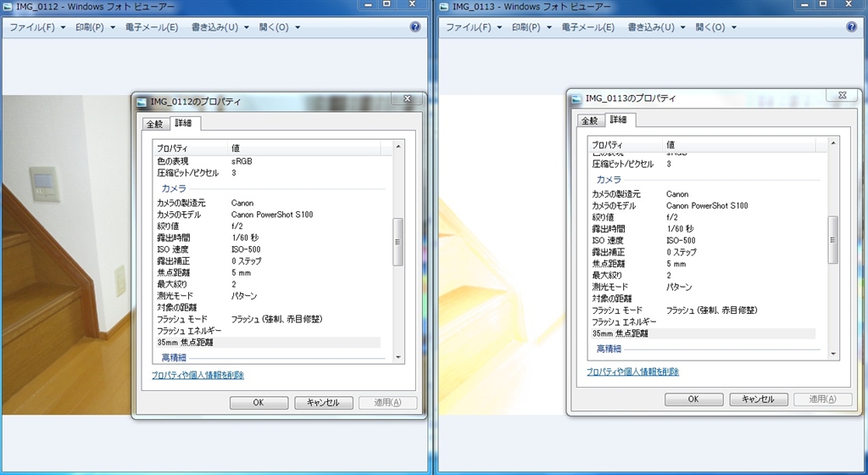Image resolution: width=868 pixels, height=475 pixels.
Task: Select 色の表現 row in IMG_0112 properties
Action: tap(267, 161)
